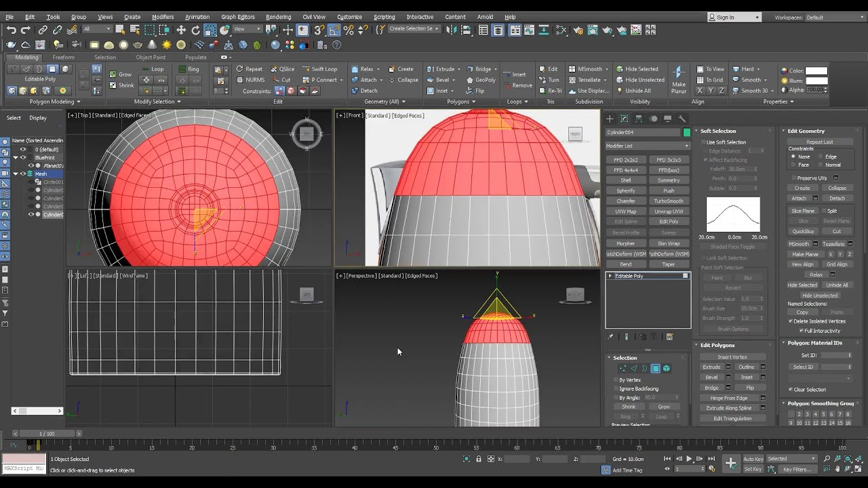
Task: Click the QSlice ribbon tool
Action: pos(282,69)
